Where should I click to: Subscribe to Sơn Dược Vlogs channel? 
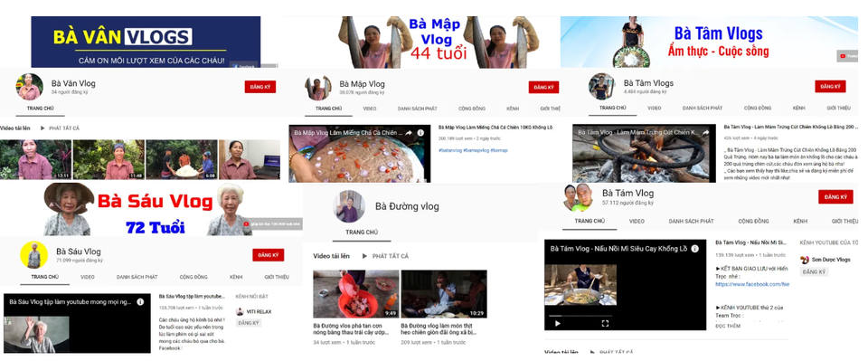tap(814, 271)
